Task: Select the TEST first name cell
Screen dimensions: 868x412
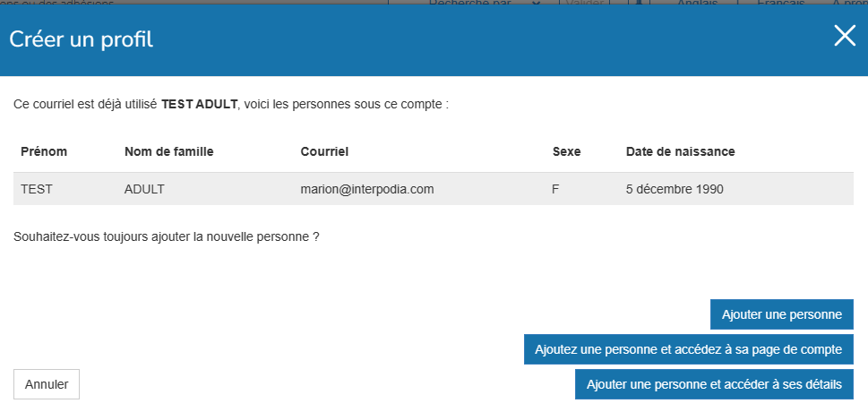Action: pyautogui.click(x=38, y=189)
